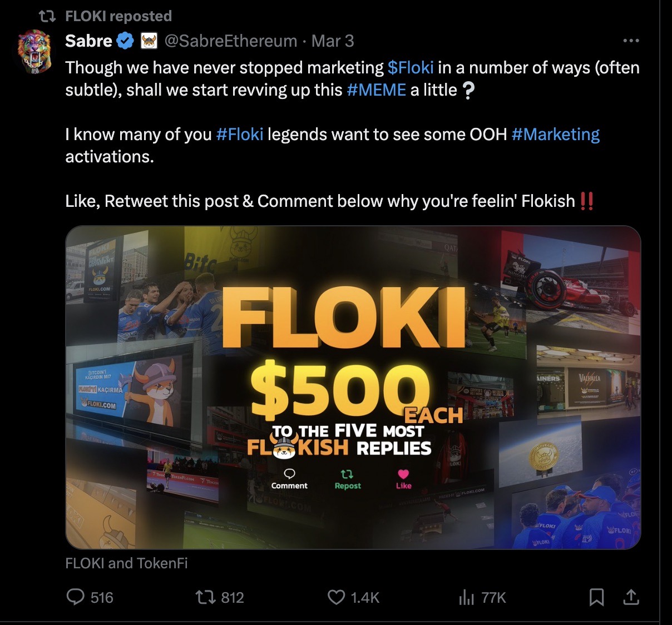The height and width of the screenshot is (625, 672).
Task: Like the post with heart icon
Action: (x=335, y=597)
